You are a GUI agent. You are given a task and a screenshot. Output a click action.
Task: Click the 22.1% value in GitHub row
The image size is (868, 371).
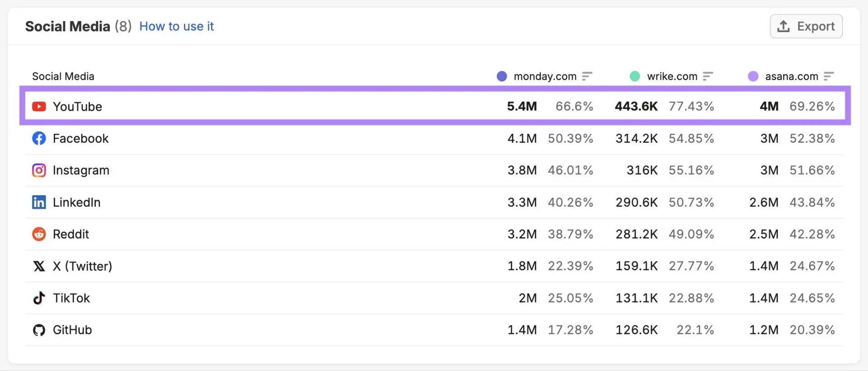[695, 330]
